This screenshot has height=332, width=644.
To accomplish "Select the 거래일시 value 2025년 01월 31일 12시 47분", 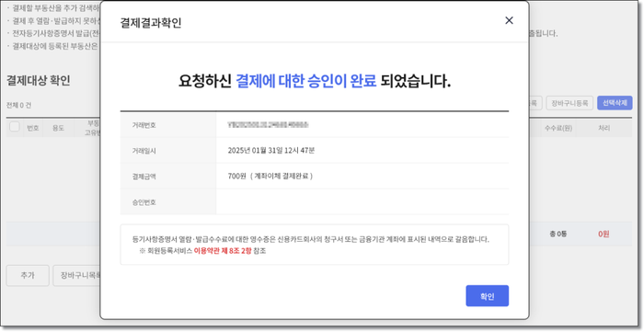I will [x=271, y=151].
